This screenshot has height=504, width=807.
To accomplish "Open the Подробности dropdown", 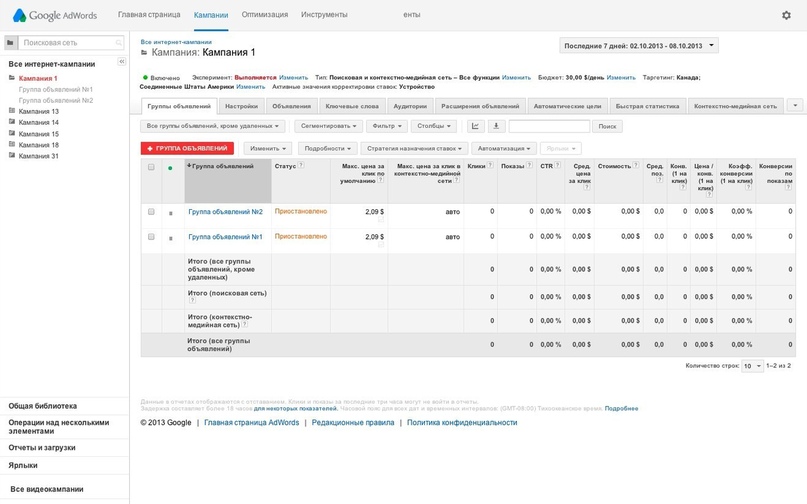I will 327,149.
